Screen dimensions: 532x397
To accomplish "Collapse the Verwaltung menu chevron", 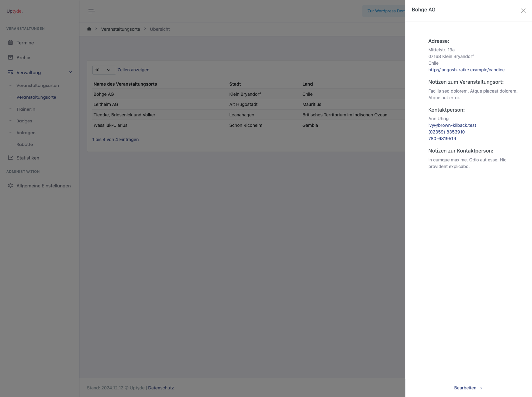I will pos(70,73).
